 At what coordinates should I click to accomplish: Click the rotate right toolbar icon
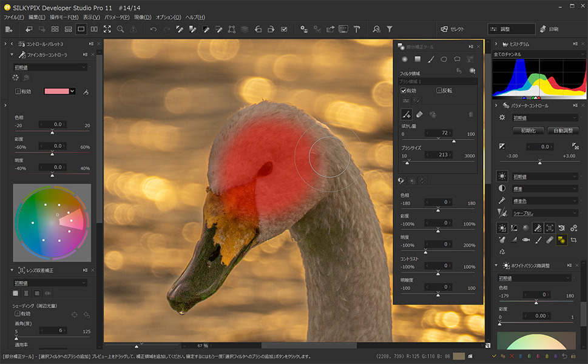tap(271, 29)
